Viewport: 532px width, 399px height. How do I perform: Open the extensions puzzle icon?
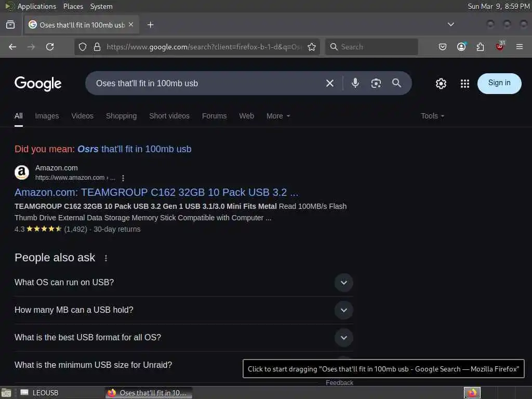click(480, 47)
